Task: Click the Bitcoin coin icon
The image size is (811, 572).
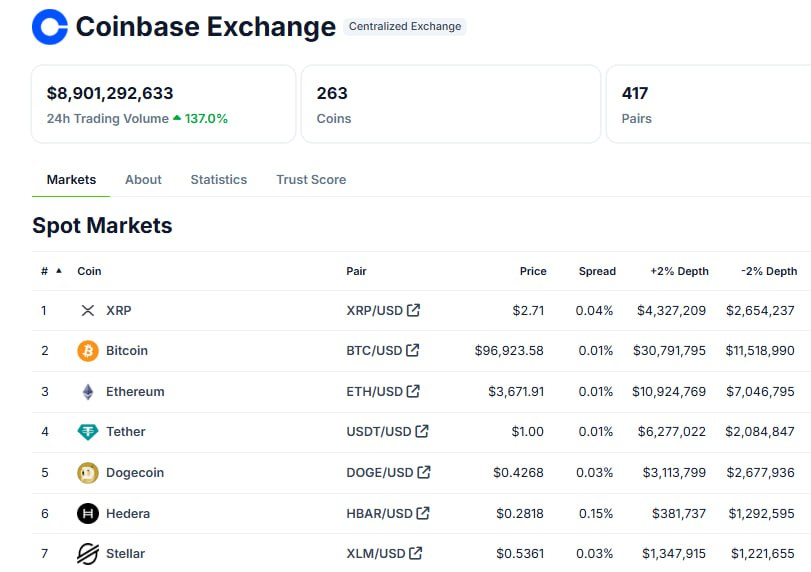Action: (x=88, y=351)
